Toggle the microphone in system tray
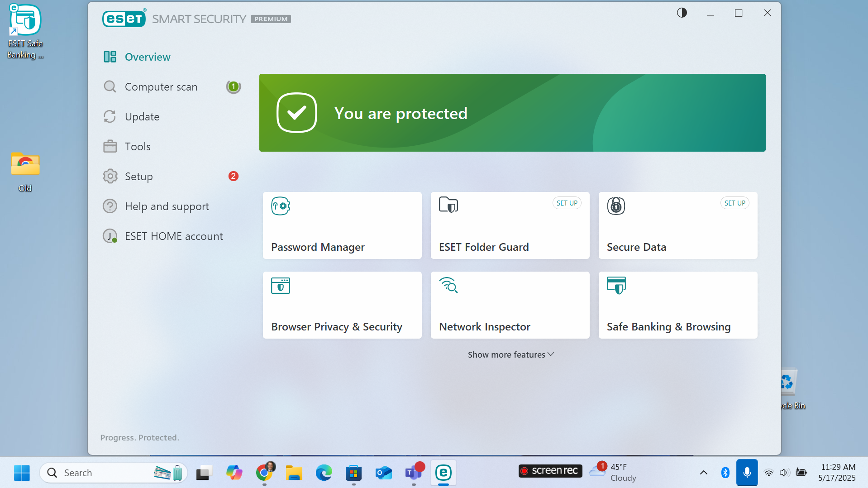Viewport: 868px width, 488px height. pyautogui.click(x=747, y=473)
